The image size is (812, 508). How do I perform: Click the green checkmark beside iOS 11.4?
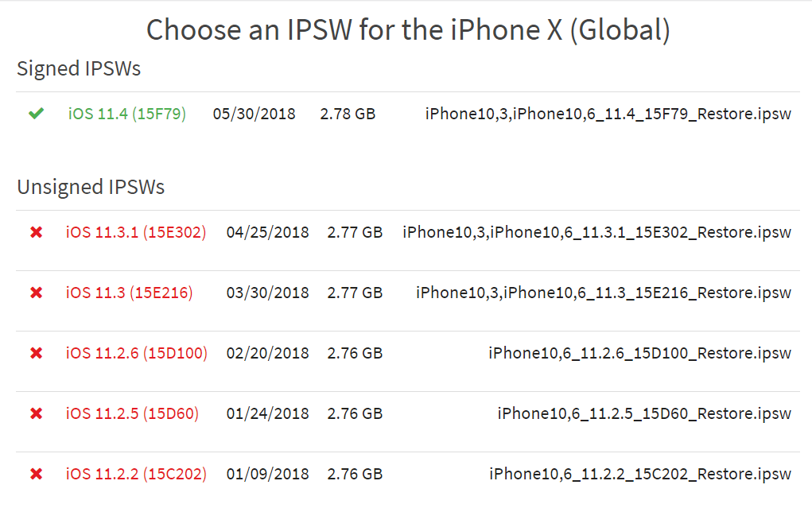tap(36, 114)
